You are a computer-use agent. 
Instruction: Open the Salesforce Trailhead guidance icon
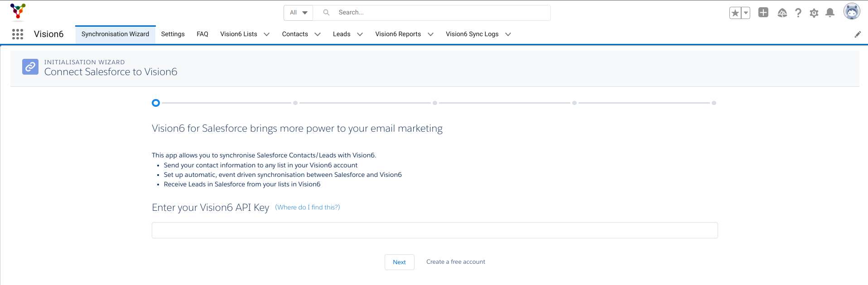click(x=782, y=13)
